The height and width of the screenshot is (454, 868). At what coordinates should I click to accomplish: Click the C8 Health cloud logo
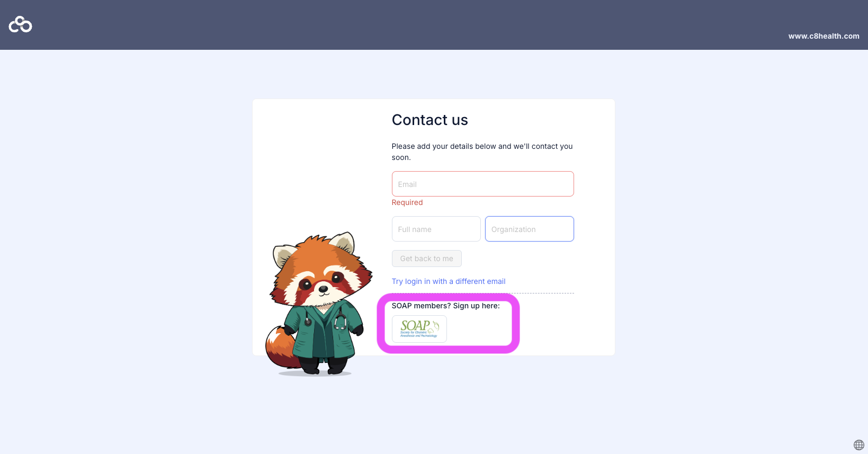21,24
